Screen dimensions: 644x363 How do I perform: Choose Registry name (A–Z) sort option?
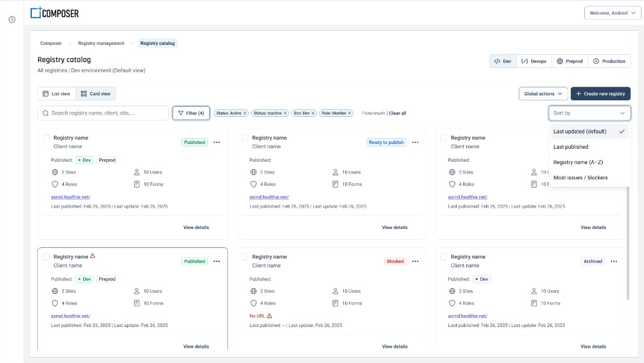[x=589, y=162]
